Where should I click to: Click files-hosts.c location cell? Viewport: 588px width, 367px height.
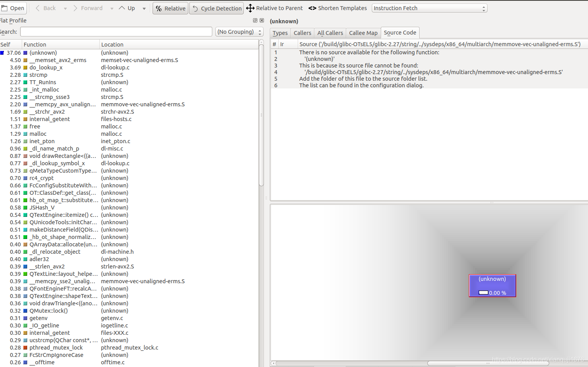116,119
